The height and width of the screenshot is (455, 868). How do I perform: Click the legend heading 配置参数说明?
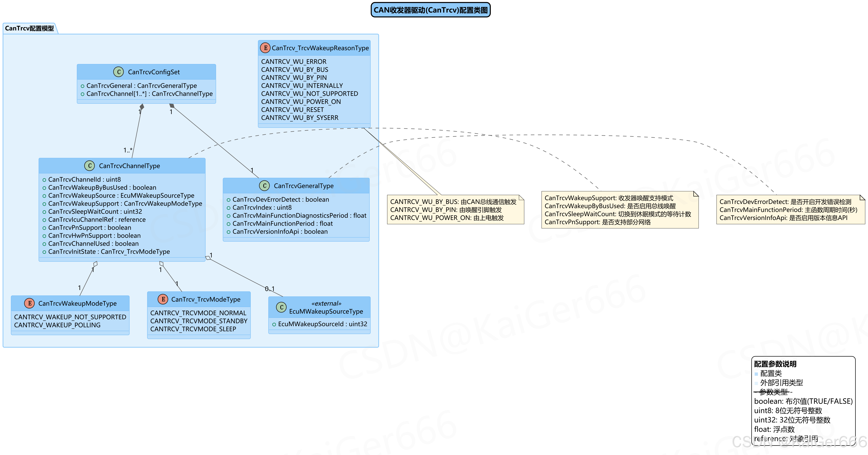point(775,364)
